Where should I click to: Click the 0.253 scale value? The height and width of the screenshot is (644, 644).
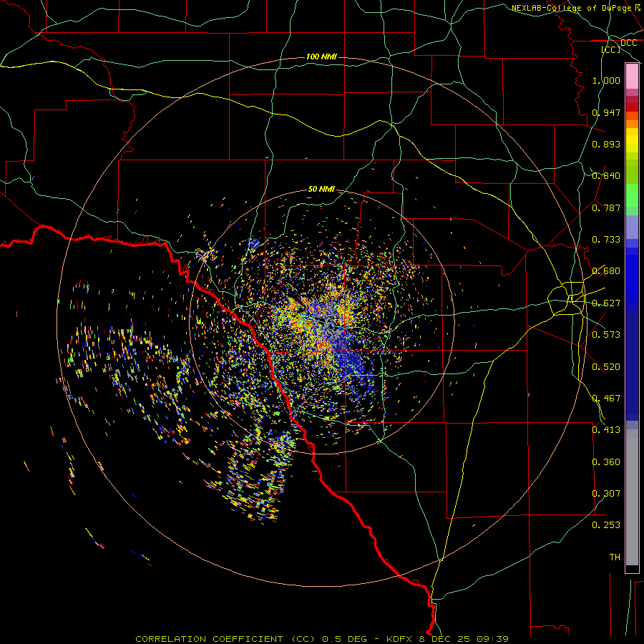pos(606,525)
